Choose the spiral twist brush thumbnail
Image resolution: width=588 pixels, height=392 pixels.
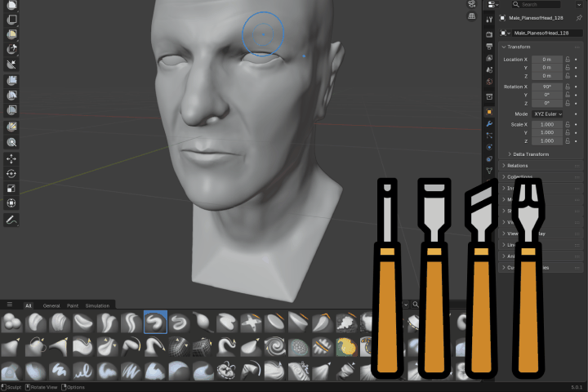point(275,346)
